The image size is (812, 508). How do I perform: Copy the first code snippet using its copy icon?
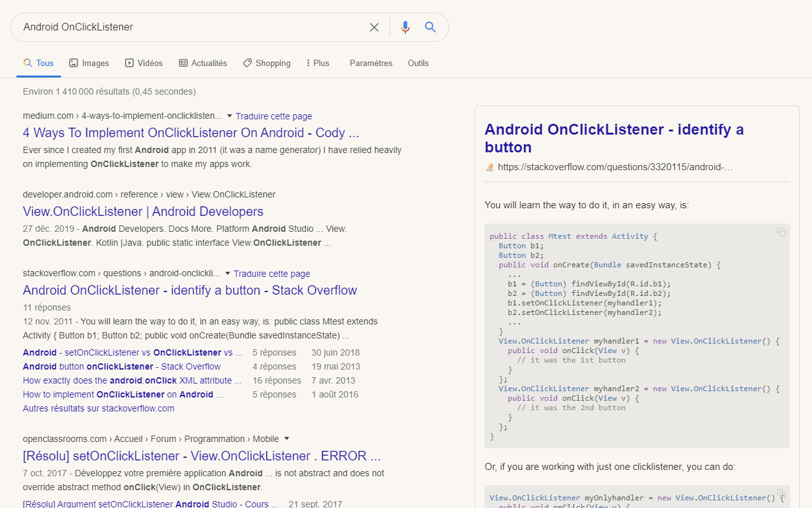point(781,232)
